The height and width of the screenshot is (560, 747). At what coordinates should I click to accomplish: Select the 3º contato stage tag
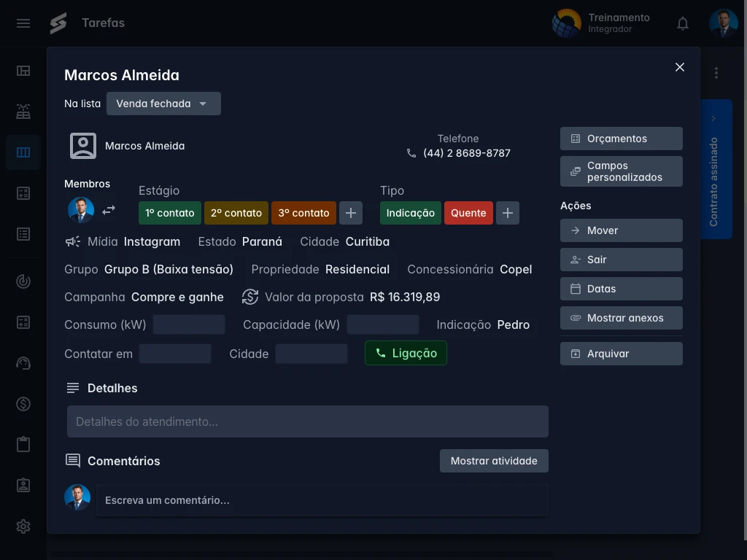click(303, 213)
